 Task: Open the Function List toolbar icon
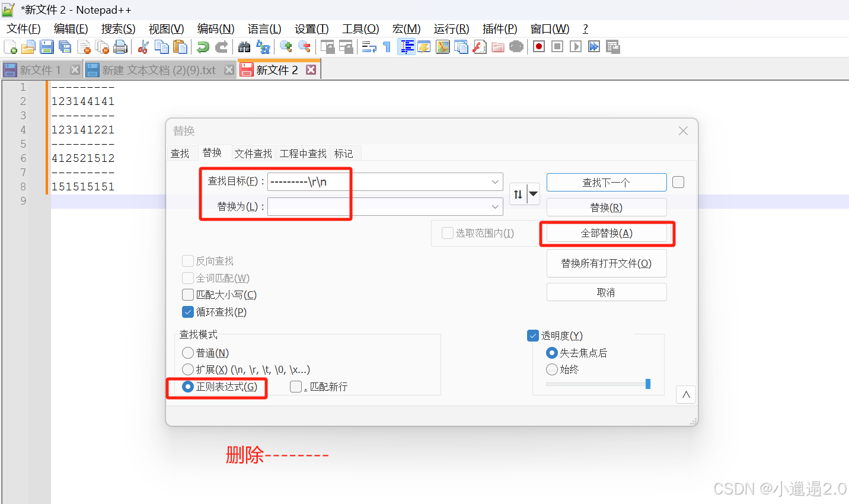click(x=479, y=47)
